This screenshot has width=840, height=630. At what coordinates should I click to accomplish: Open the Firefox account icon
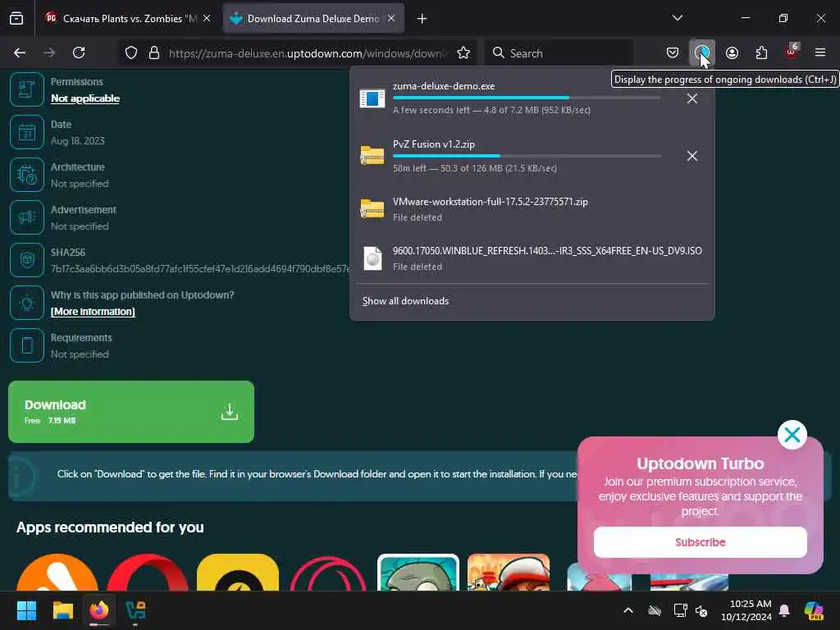pos(732,52)
